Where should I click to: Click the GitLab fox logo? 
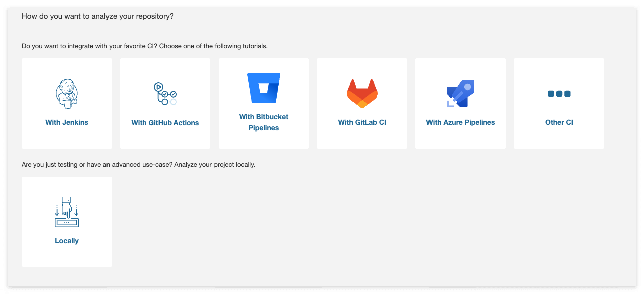(362, 94)
